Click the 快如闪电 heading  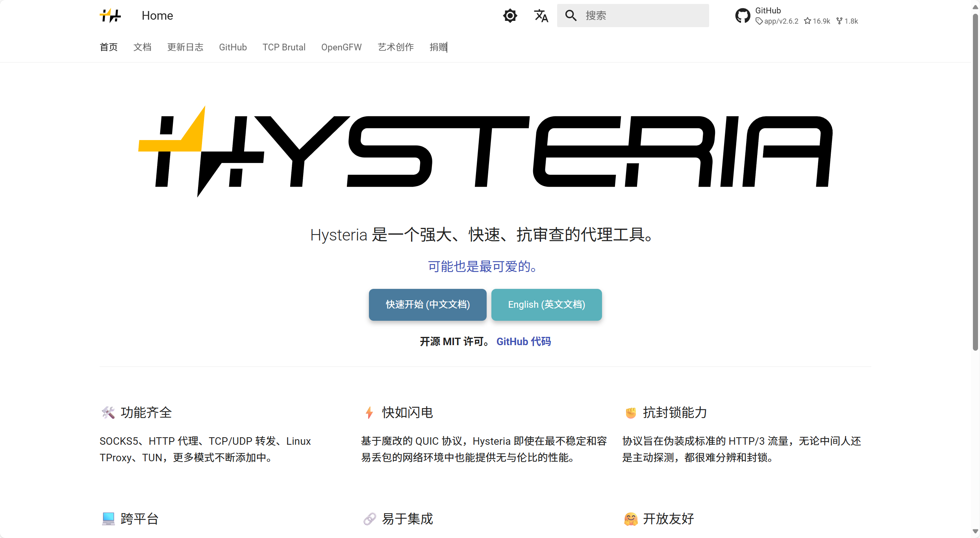[x=408, y=412]
